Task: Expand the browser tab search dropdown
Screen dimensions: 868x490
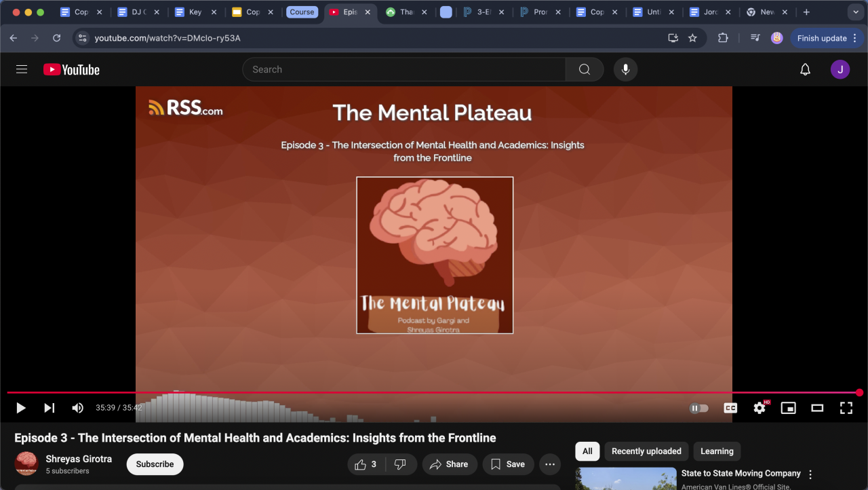Action: pos(854,12)
